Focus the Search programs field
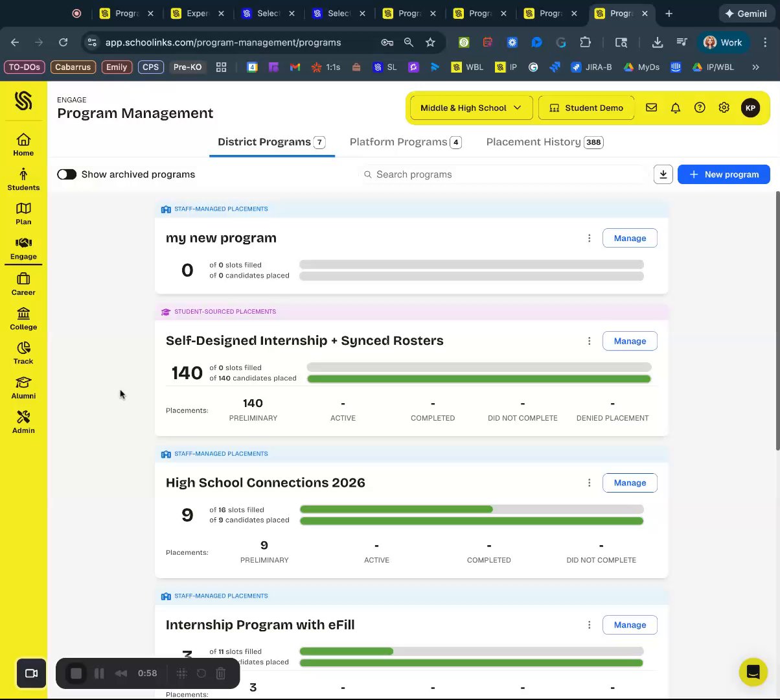Viewport: 780px width, 700px height. [504, 174]
